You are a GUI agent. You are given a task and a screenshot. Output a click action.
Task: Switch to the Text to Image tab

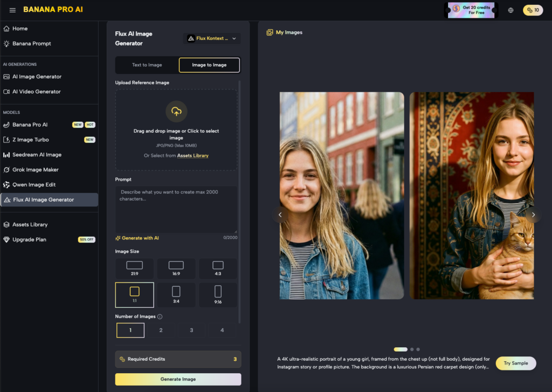(x=147, y=65)
